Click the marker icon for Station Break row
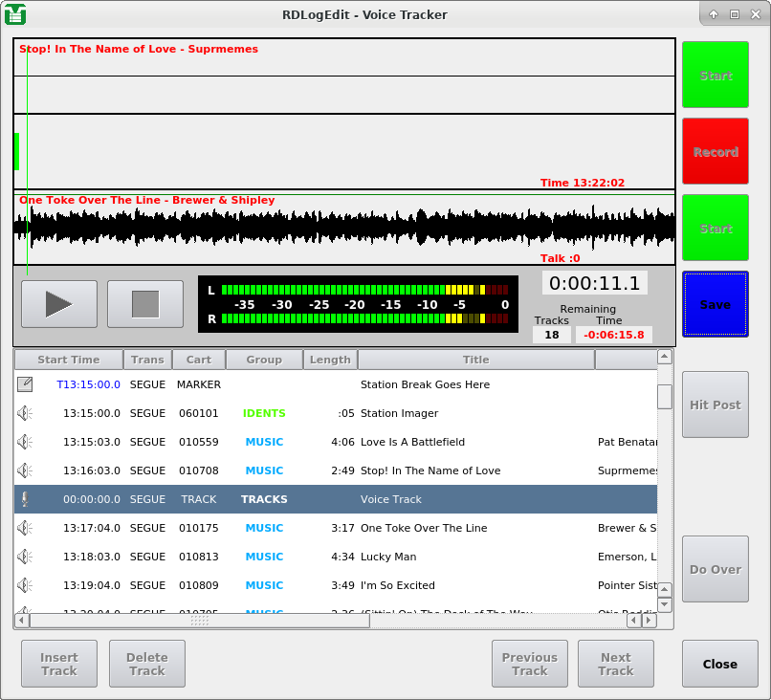This screenshot has width=771, height=700. point(25,384)
